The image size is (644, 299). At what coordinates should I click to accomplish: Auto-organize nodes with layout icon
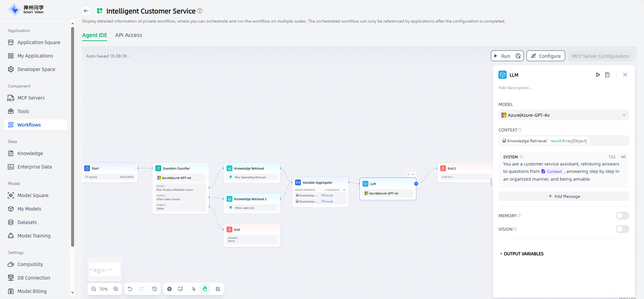coord(218,289)
